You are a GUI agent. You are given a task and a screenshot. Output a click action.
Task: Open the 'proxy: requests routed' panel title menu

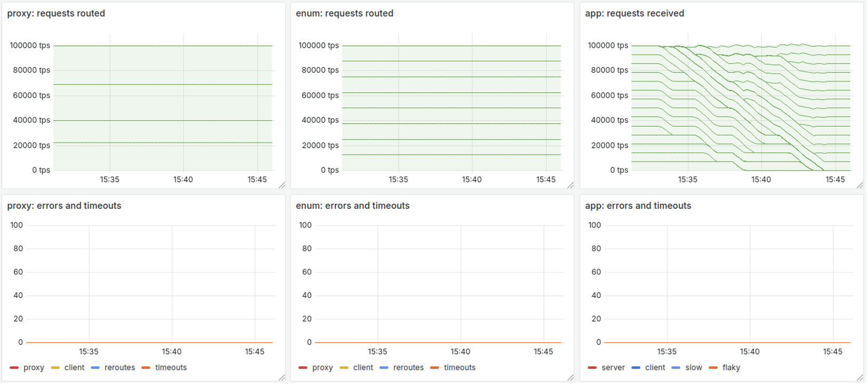tap(56, 13)
